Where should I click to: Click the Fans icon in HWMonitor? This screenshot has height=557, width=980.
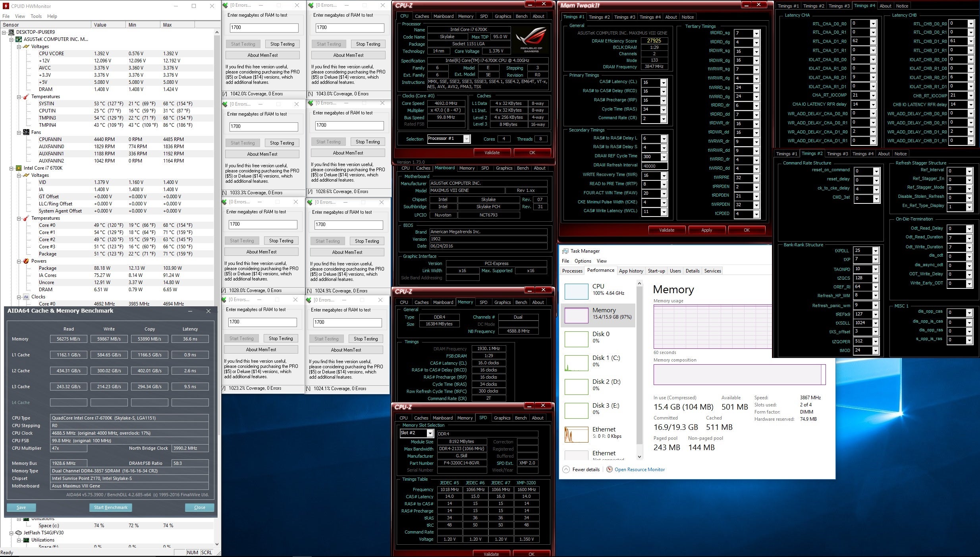pyautogui.click(x=26, y=132)
